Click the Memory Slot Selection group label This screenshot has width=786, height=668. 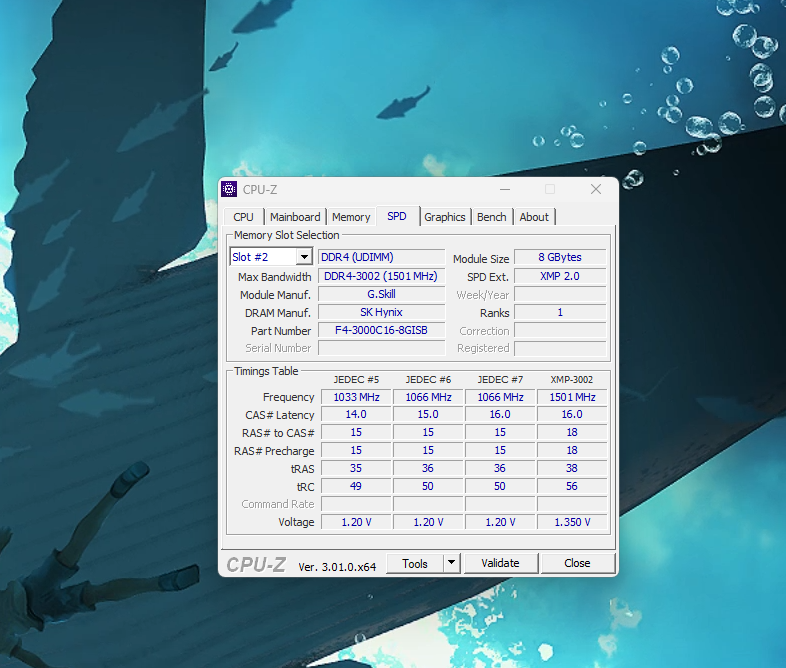(287, 235)
